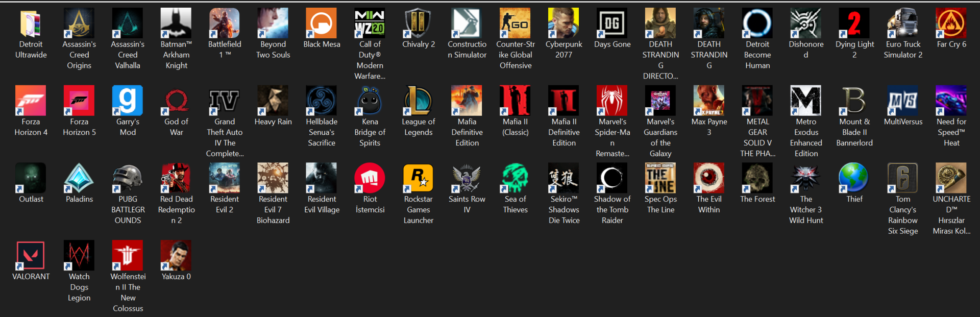
Task: Click the Cyberpunk 2077 shortcut
Action: 563,23
